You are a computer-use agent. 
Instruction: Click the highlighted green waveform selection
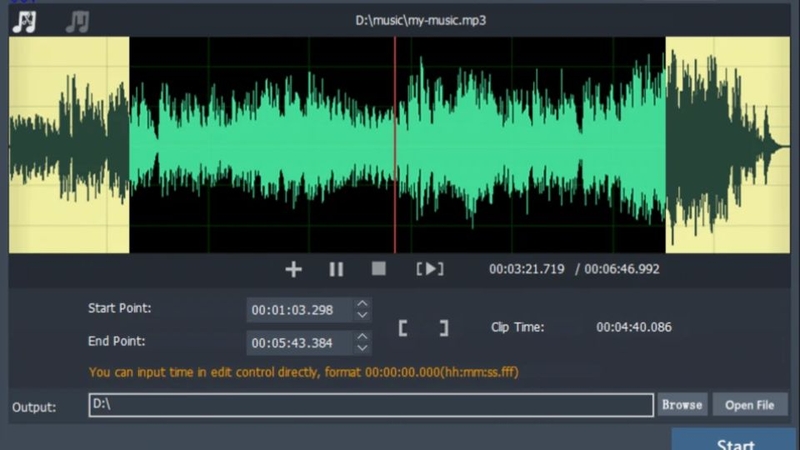[x=397, y=144]
